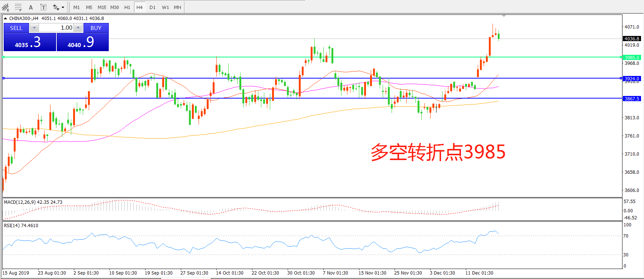Select the Equidistant Channel drawing tool
The width and height of the screenshot is (644, 279).
[6, 7]
